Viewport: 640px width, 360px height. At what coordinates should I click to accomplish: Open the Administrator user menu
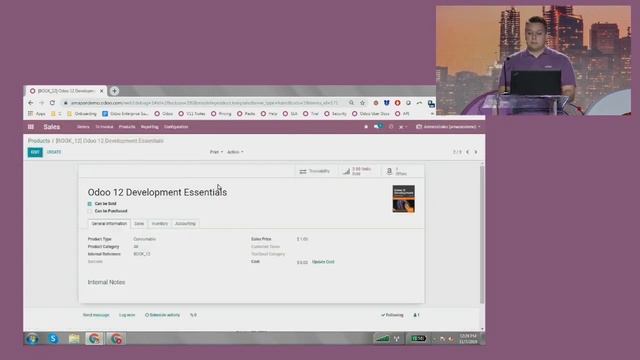448,127
